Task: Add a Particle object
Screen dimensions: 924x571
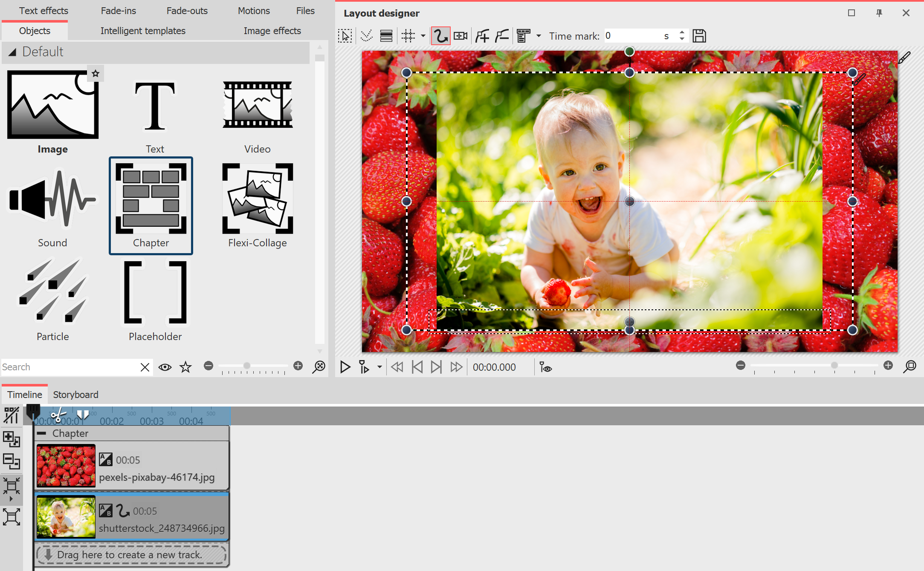Action: (x=52, y=293)
